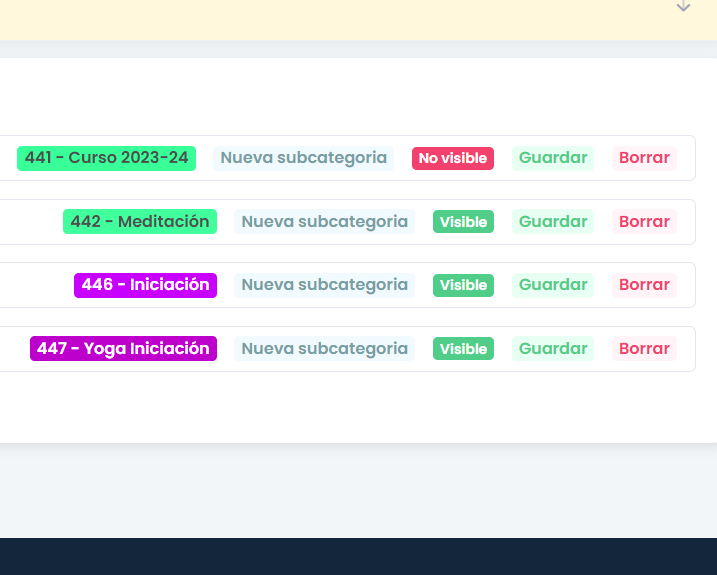Viewport: 717px width, 575px height.
Task: Click the down arrow icon in yellow banner
Action: pos(683,6)
